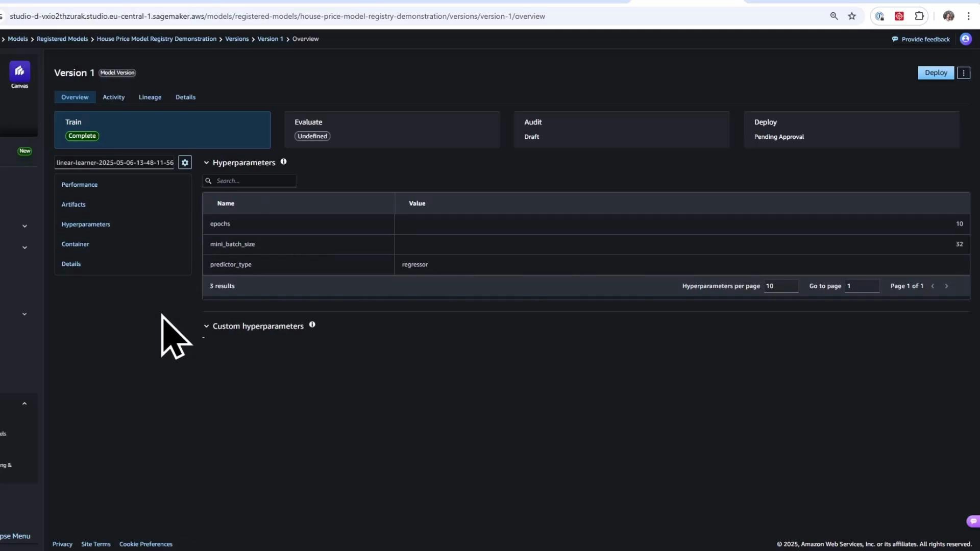Screen dimensions: 980x551
Task: Open the Site Terms footer link
Action: pos(96,544)
